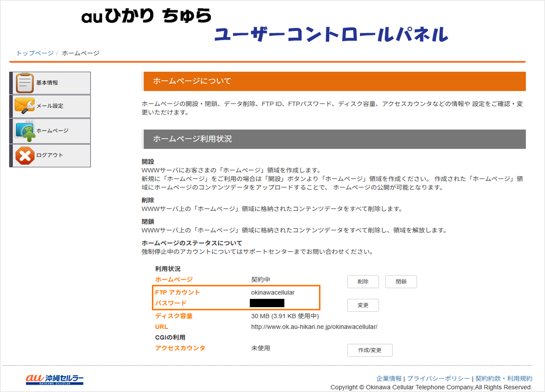Click the envelope wrench icon for メール設定
The image size is (545, 392).
coord(25,106)
